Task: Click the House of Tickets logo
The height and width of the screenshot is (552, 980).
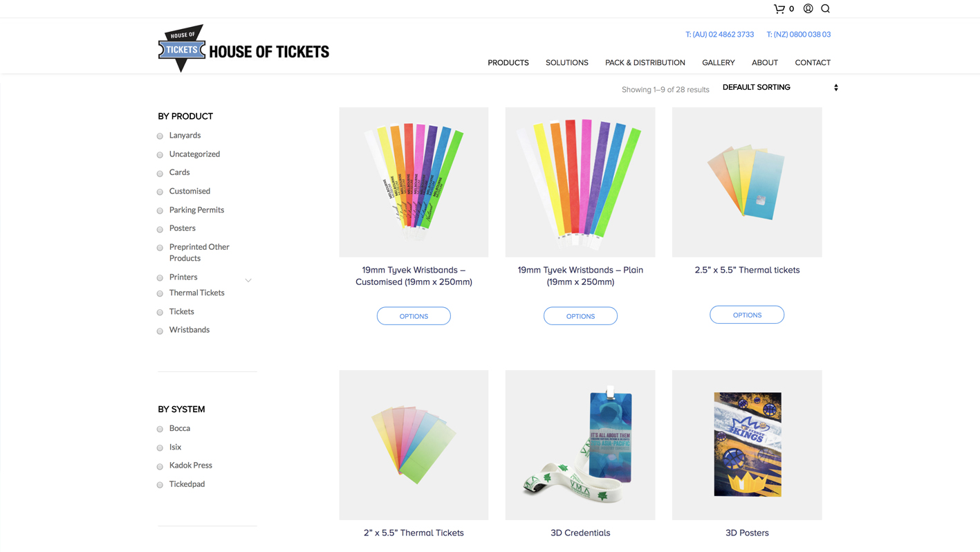Action: pyautogui.click(x=243, y=48)
